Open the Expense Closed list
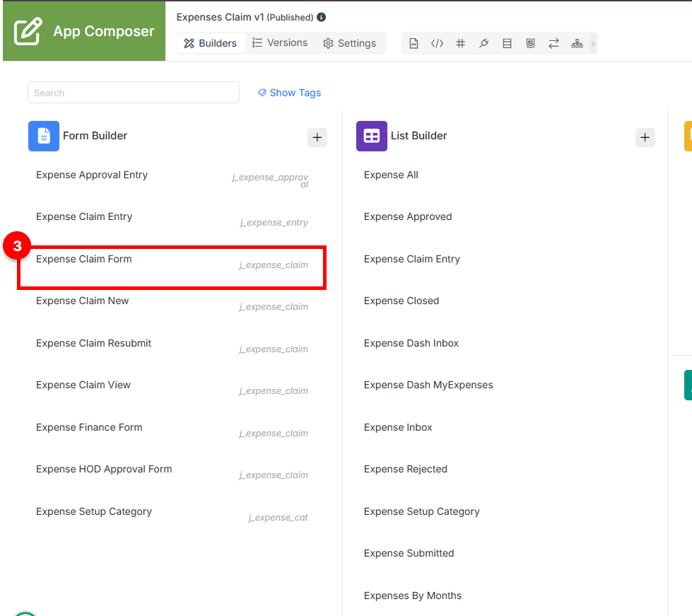The width and height of the screenshot is (692, 616). tap(401, 301)
